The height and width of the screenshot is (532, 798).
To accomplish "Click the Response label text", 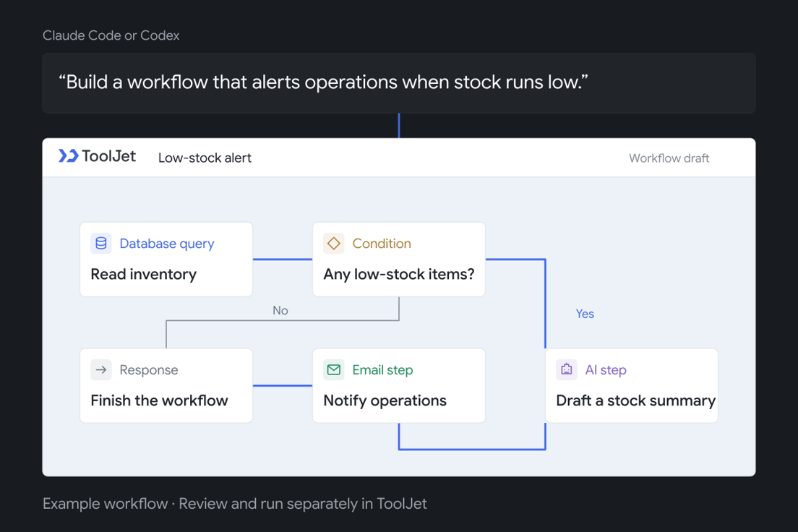I will 149,370.
